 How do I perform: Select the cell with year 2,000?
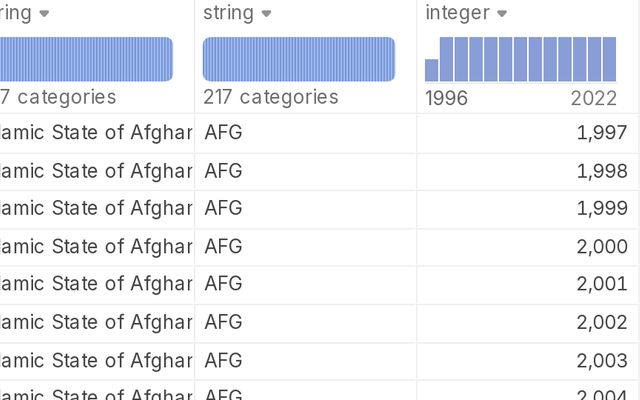pos(526,247)
